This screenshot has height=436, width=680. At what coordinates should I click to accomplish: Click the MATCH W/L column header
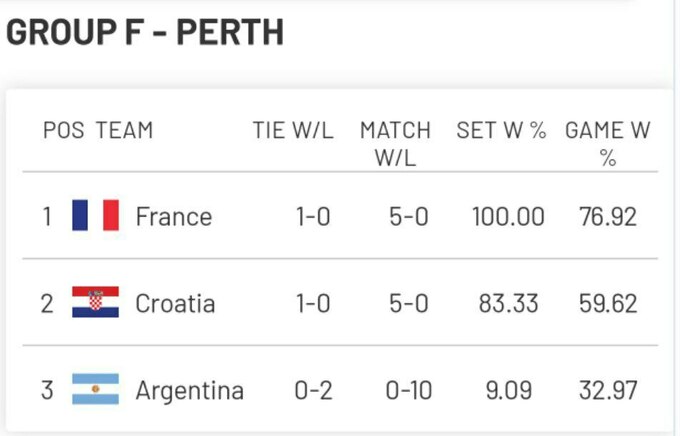(395, 143)
